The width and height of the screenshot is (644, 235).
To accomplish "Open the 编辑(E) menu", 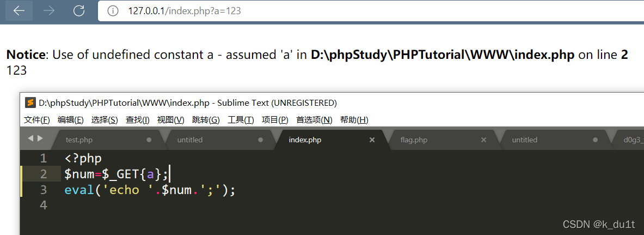I will 71,120.
